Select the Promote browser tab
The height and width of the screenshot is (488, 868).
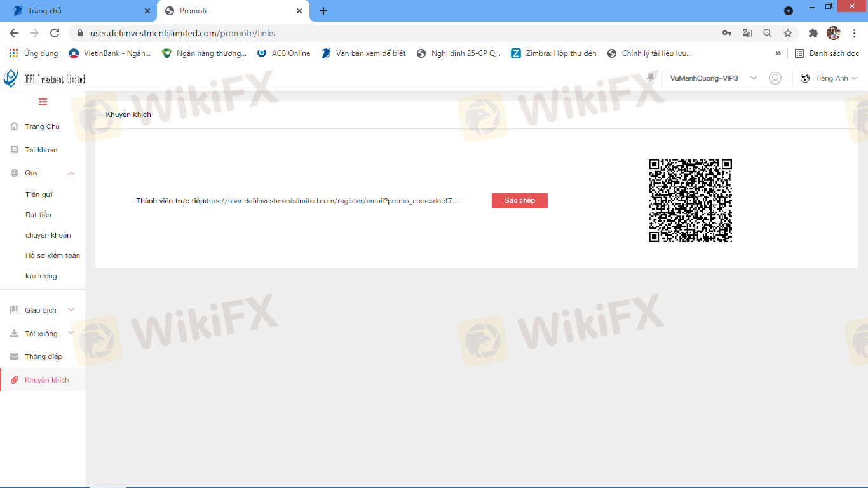pos(234,11)
